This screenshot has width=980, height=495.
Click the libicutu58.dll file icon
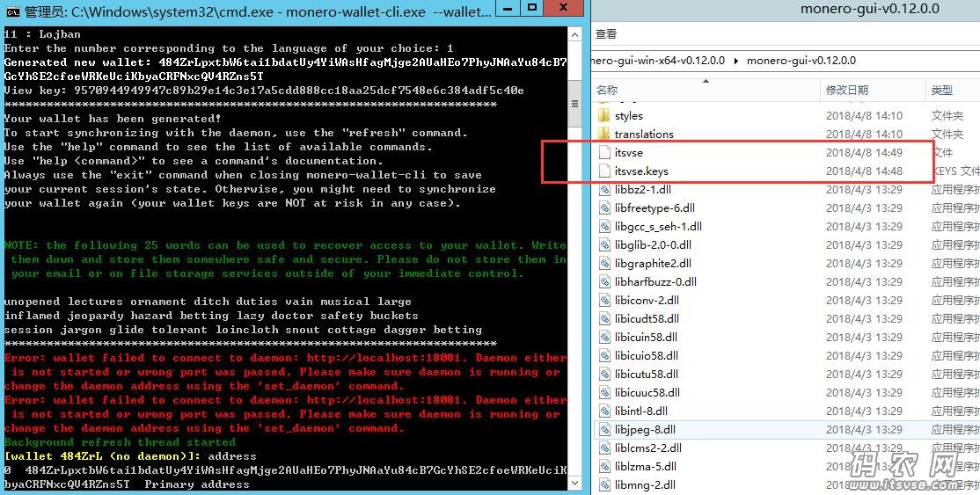click(603, 374)
